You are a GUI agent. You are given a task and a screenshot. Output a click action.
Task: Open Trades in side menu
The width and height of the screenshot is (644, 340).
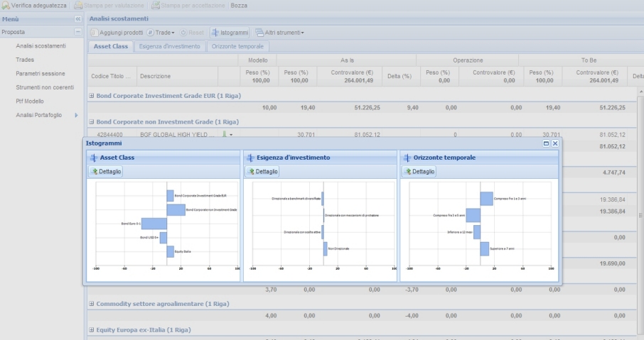click(25, 60)
